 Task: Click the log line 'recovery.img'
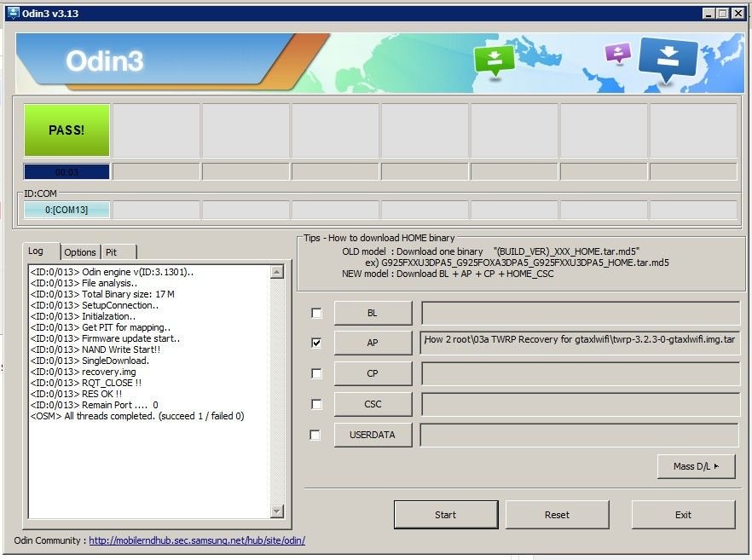[x=83, y=372]
